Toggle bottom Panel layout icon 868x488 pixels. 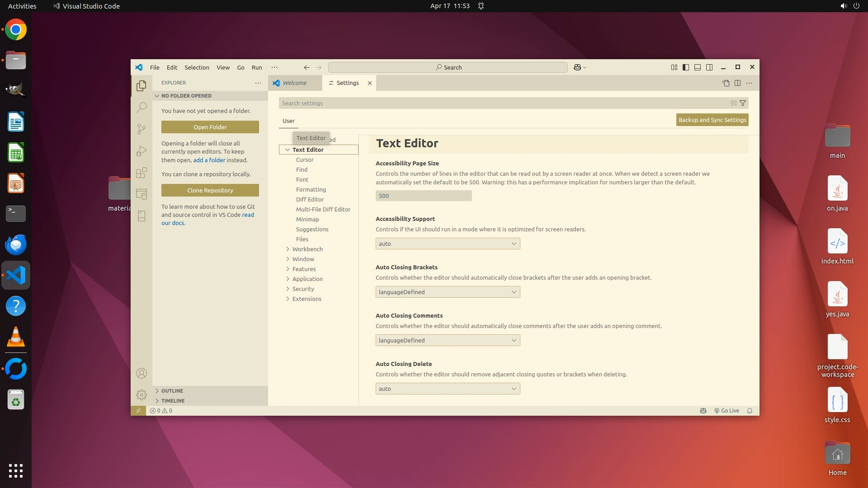click(698, 67)
